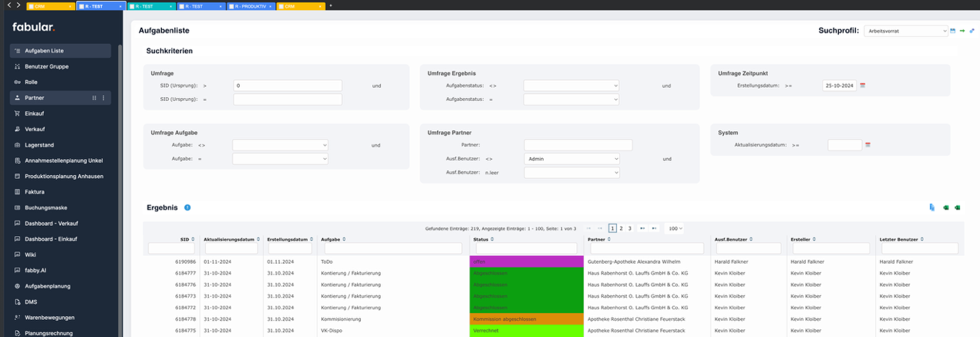Open the page size 100 dropdown
Screen dimensions: 980x337
click(x=674, y=228)
